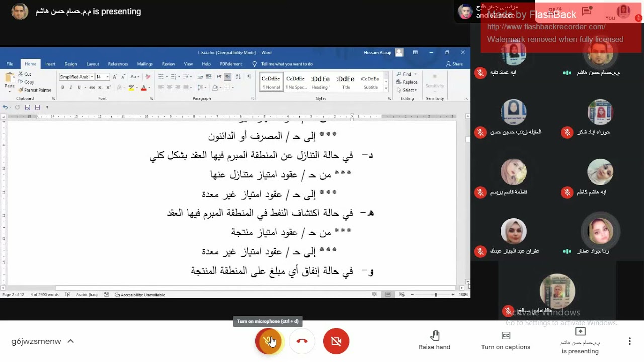Screen dimensions: 644x362
Task: Open the References tab
Action: tap(118, 64)
